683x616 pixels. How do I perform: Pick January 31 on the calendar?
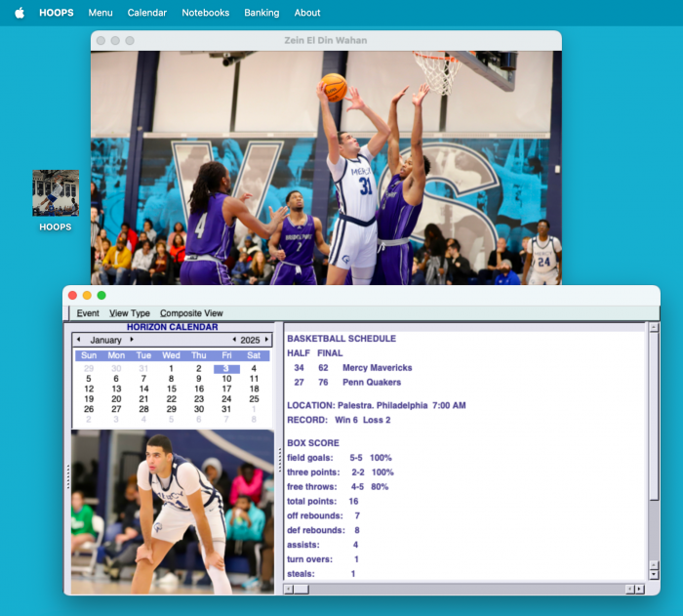226,409
